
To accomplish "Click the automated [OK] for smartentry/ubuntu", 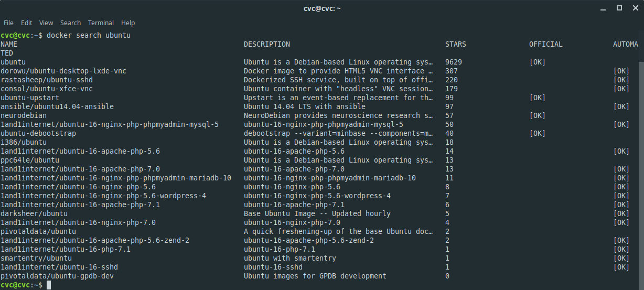I will [x=621, y=258].
